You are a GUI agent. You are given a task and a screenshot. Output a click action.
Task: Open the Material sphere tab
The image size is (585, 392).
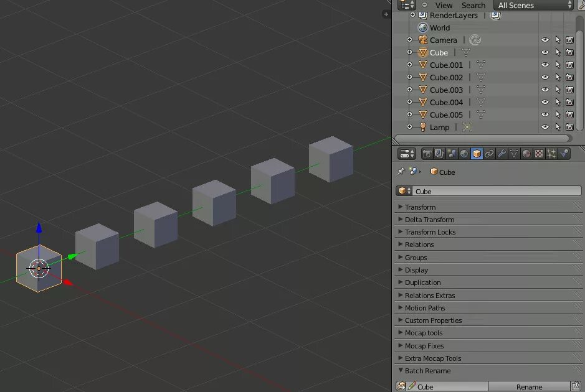526,154
